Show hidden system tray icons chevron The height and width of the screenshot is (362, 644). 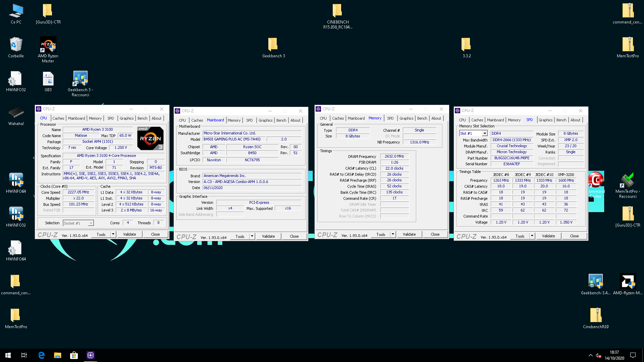pyautogui.click(x=590, y=355)
